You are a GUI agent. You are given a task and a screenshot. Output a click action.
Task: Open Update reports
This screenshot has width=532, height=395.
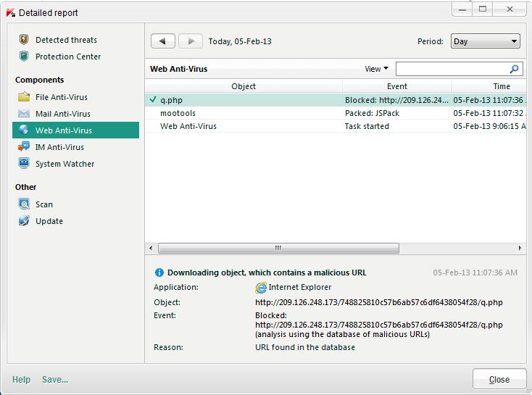(49, 221)
